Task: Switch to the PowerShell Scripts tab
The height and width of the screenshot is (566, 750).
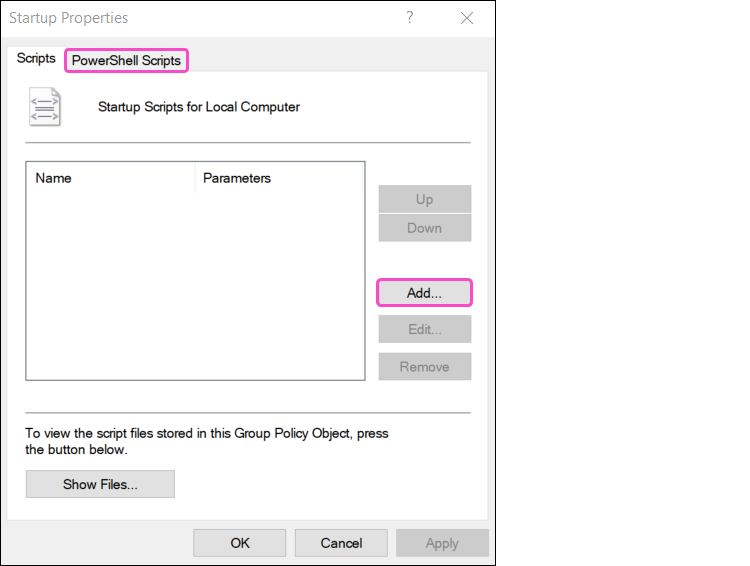Action: point(126,61)
